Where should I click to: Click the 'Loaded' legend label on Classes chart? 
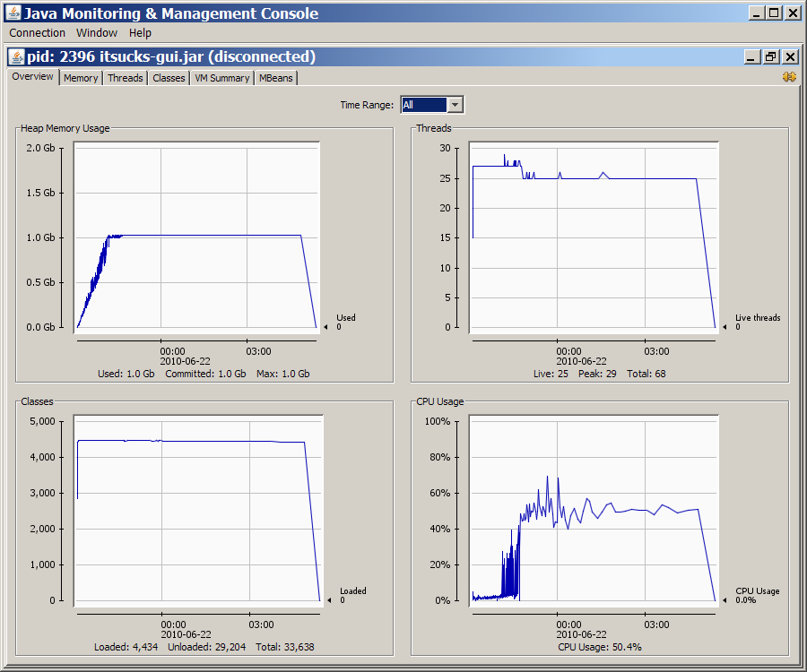pyautogui.click(x=353, y=590)
